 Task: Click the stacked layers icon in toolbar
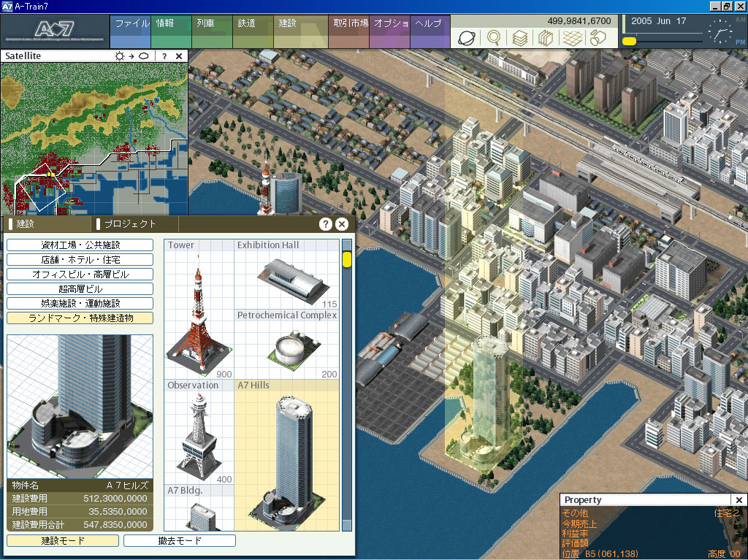519,37
